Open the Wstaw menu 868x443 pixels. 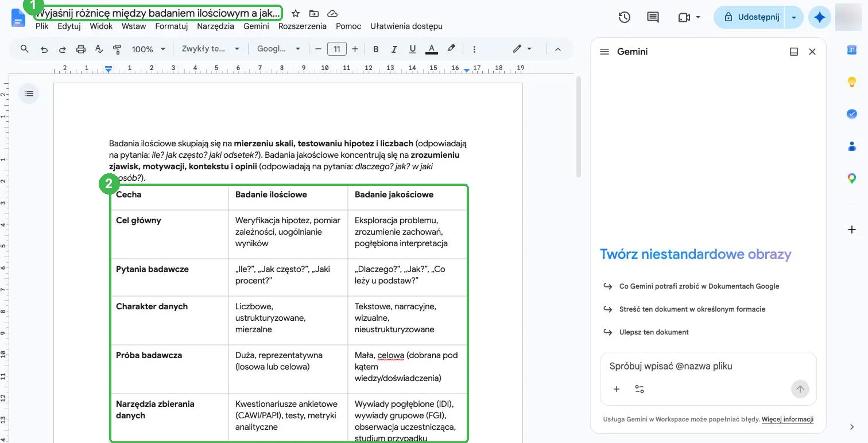pyautogui.click(x=134, y=26)
